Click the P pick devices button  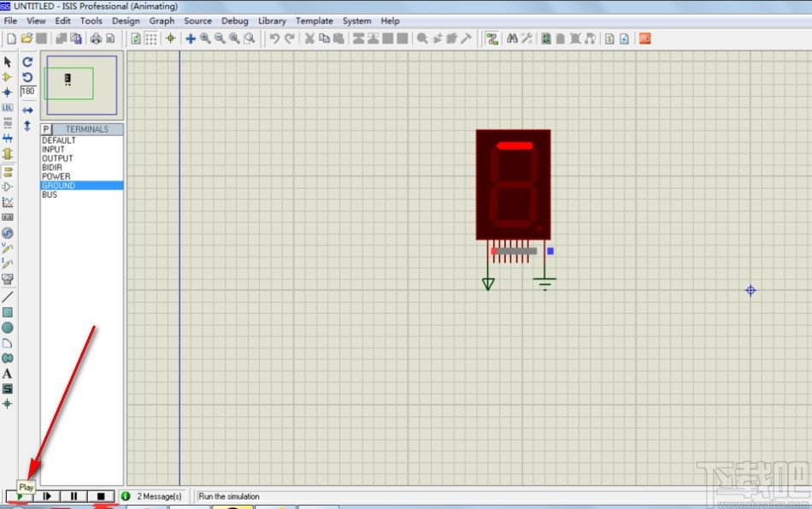(46, 129)
